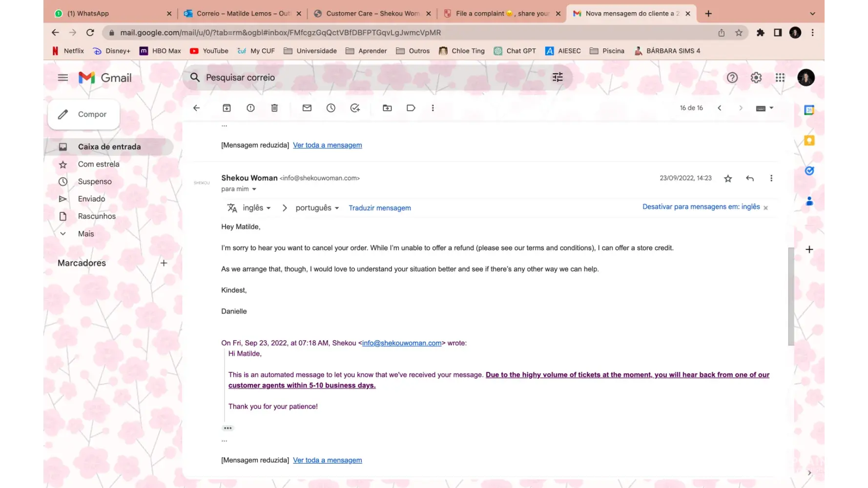Switch to WhatsApp browser tab
868x488 pixels.
(113, 14)
